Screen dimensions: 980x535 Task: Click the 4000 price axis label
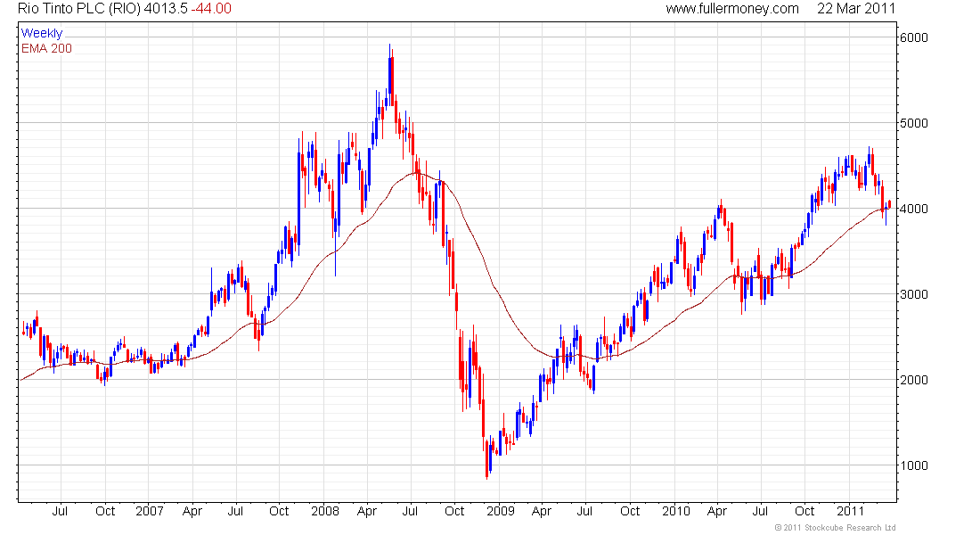[914, 209]
